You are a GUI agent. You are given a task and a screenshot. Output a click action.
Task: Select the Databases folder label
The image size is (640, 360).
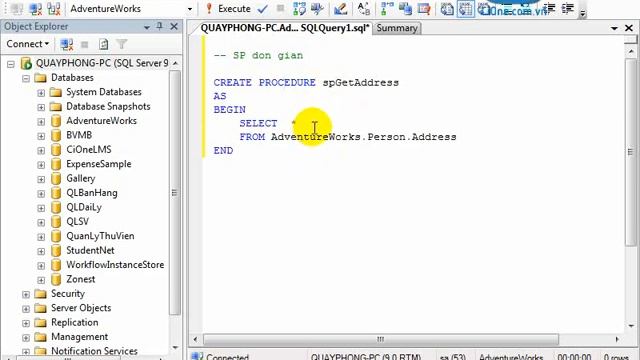[72, 78]
